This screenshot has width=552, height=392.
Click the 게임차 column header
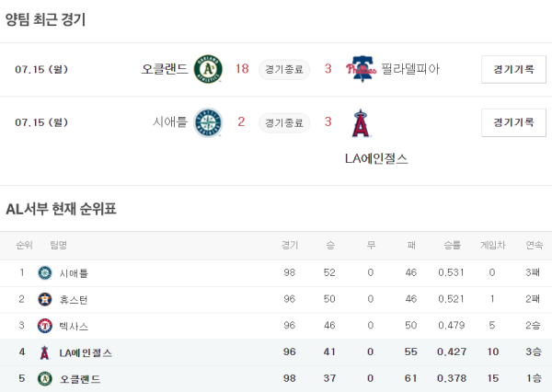click(x=492, y=245)
